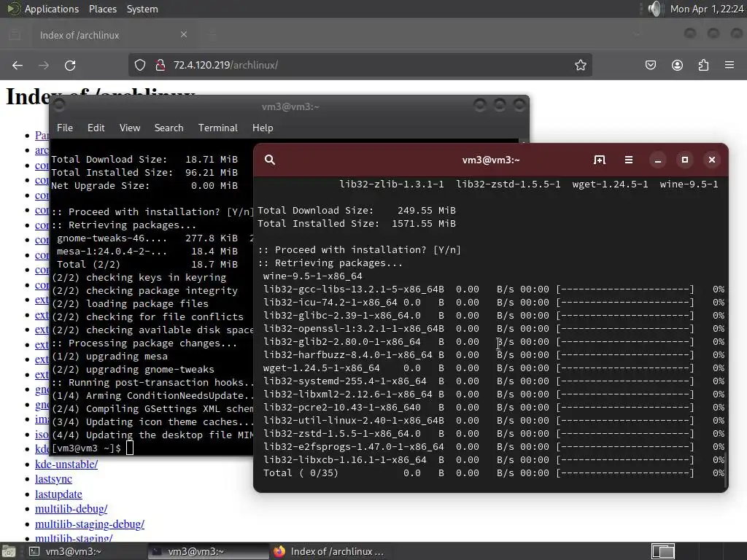
Task: Open the Firefox hamburger application menu
Action: pyautogui.click(x=729, y=65)
